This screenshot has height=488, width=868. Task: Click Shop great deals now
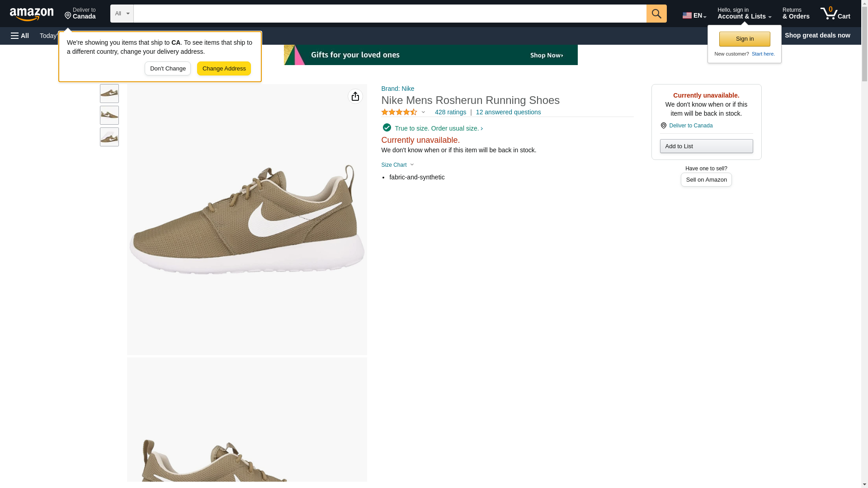tap(817, 35)
